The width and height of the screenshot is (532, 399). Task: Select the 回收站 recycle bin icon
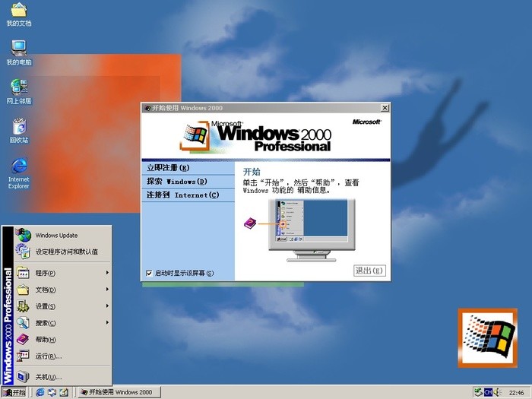tap(19, 126)
